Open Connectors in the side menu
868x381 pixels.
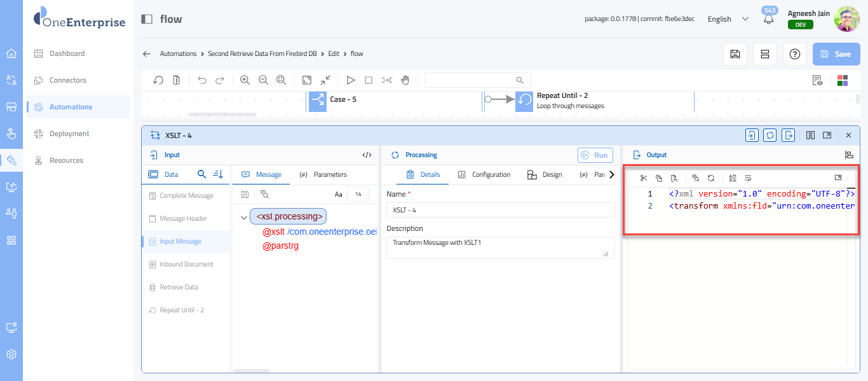click(x=68, y=80)
